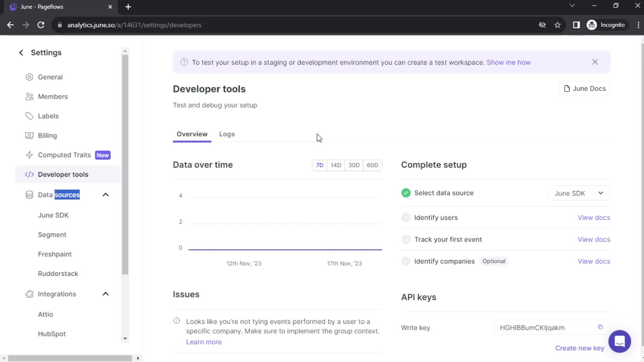Click the Billing settings icon
Viewport: 644px width, 362px height.
30,135
